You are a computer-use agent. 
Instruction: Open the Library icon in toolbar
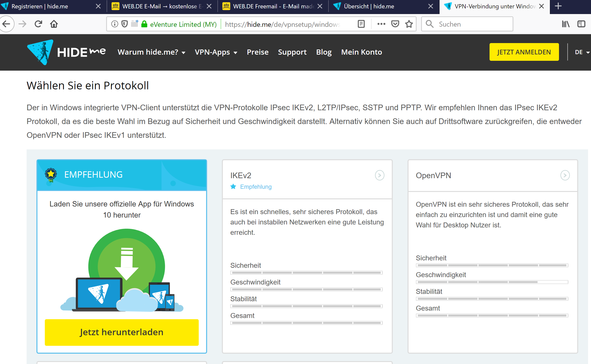tap(566, 24)
